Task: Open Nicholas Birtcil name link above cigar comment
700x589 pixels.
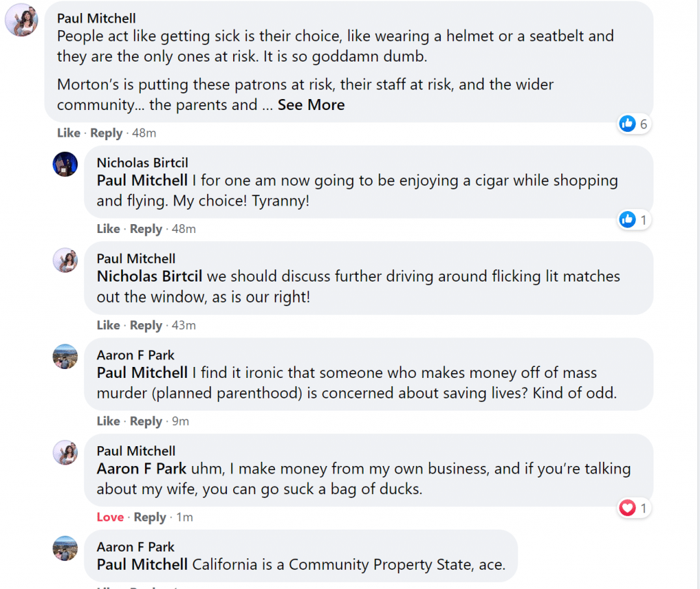Action: pyautogui.click(x=142, y=163)
